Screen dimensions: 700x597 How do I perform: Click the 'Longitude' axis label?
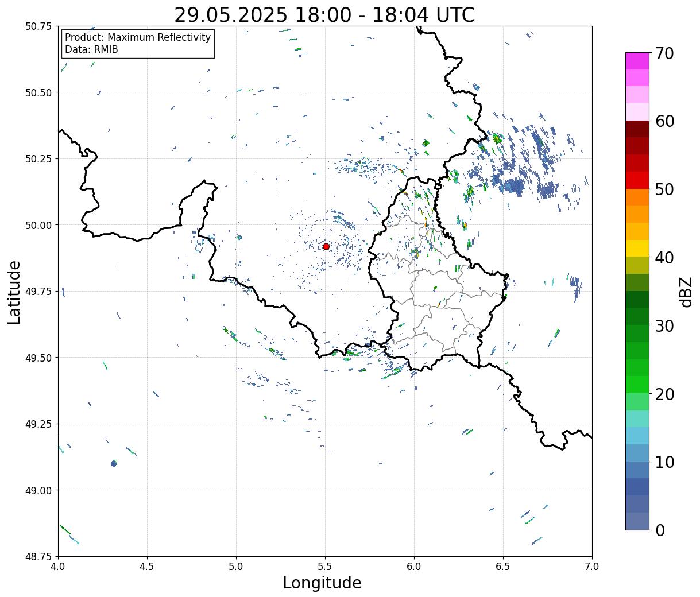tap(322, 583)
